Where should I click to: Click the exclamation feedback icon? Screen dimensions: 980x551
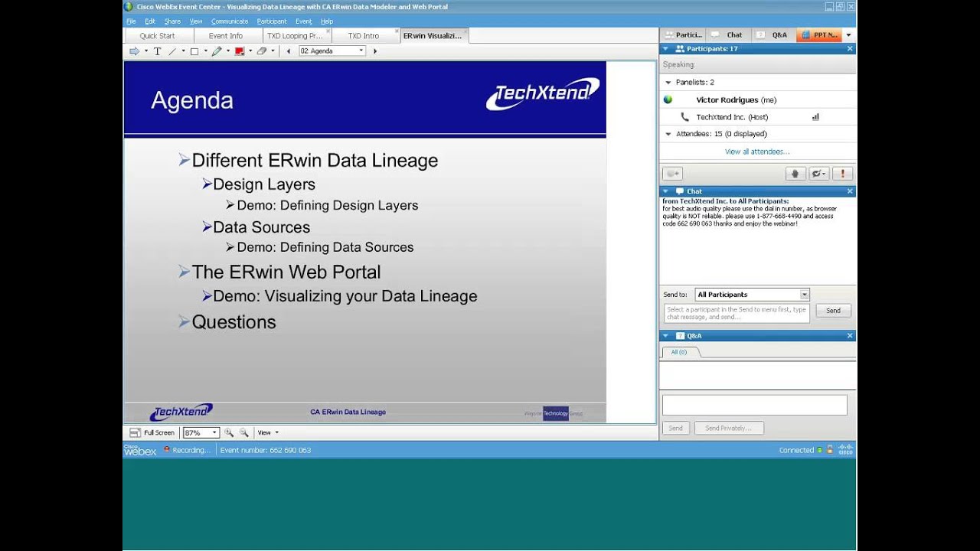click(843, 174)
